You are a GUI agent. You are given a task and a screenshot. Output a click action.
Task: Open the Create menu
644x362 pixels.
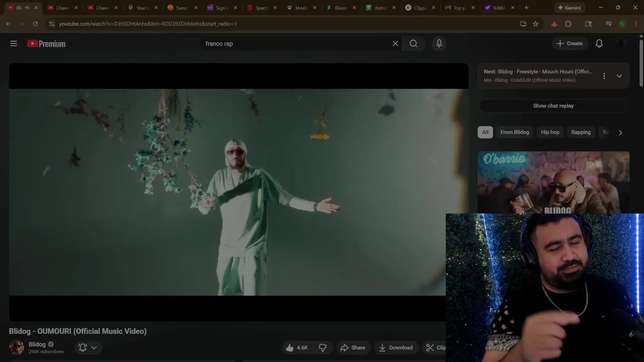pyautogui.click(x=570, y=44)
